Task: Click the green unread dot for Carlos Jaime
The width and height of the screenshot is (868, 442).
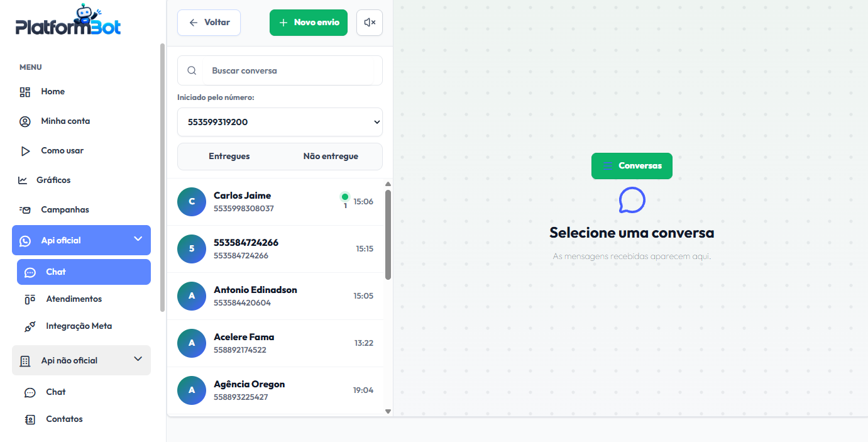Action: (344, 197)
